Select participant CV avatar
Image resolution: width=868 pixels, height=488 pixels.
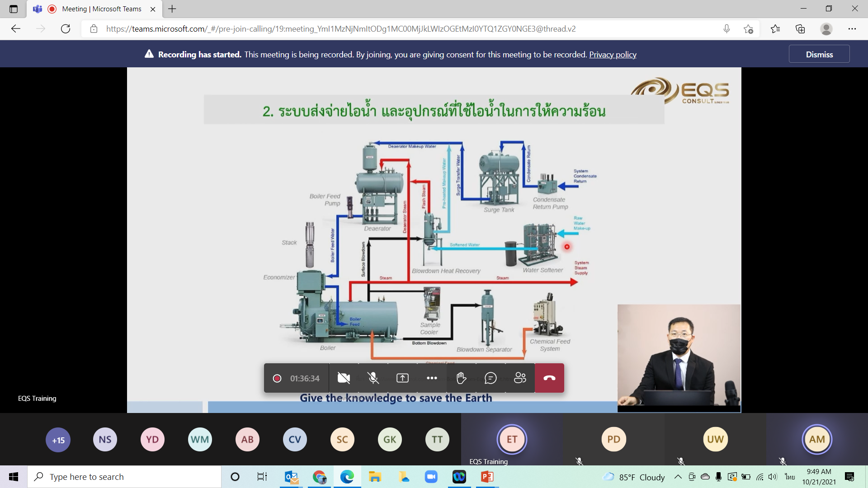(x=295, y=440)
